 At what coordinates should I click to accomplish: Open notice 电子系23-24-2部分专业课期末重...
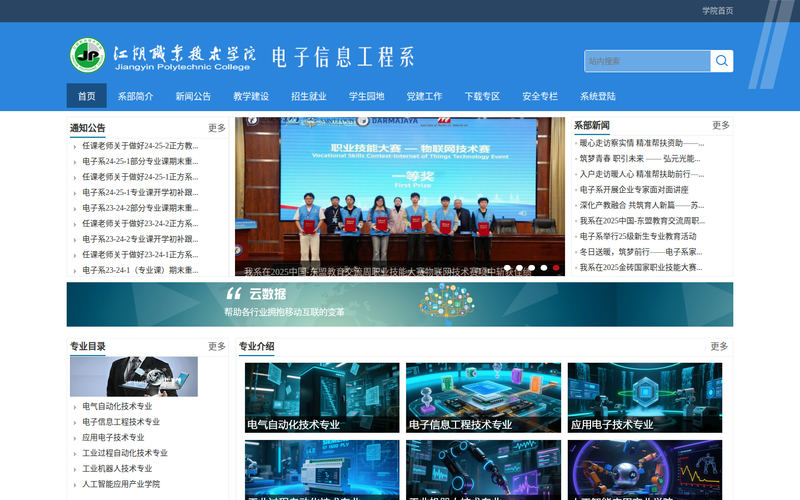140,208
